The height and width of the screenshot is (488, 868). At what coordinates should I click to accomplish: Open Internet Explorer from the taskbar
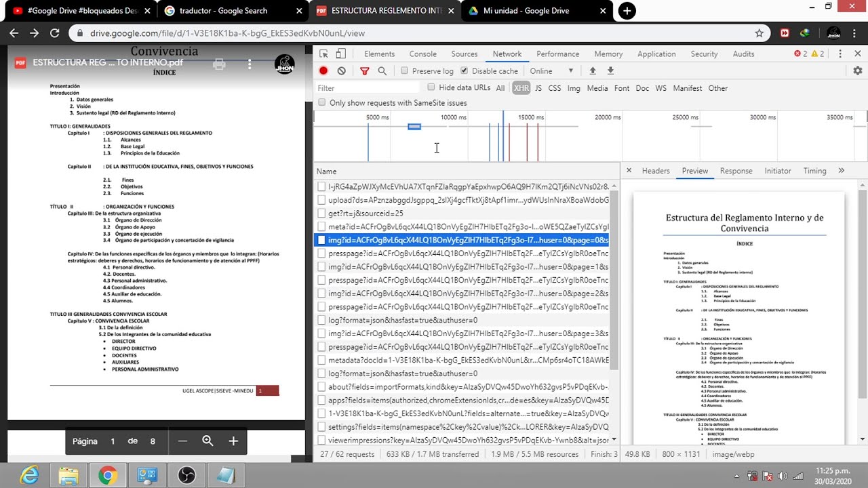click(29, 476)
